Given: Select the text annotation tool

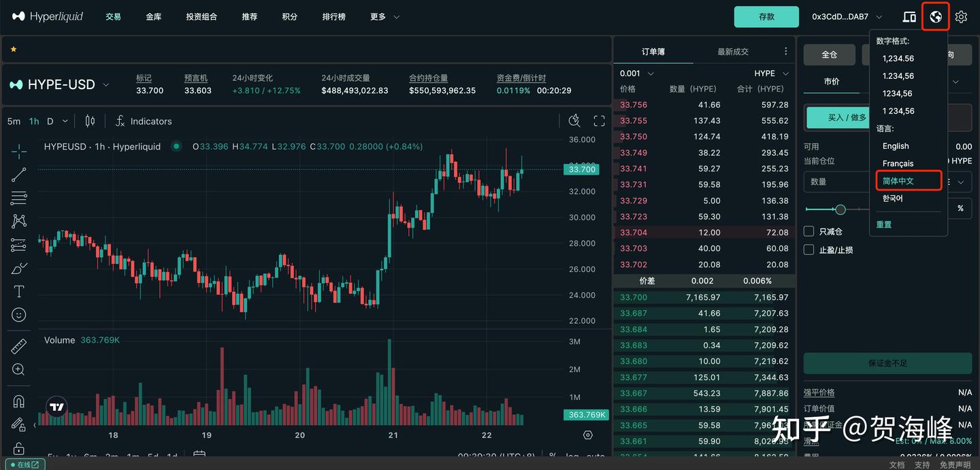Looking at the screenshot, I should [x=19, y=291].
